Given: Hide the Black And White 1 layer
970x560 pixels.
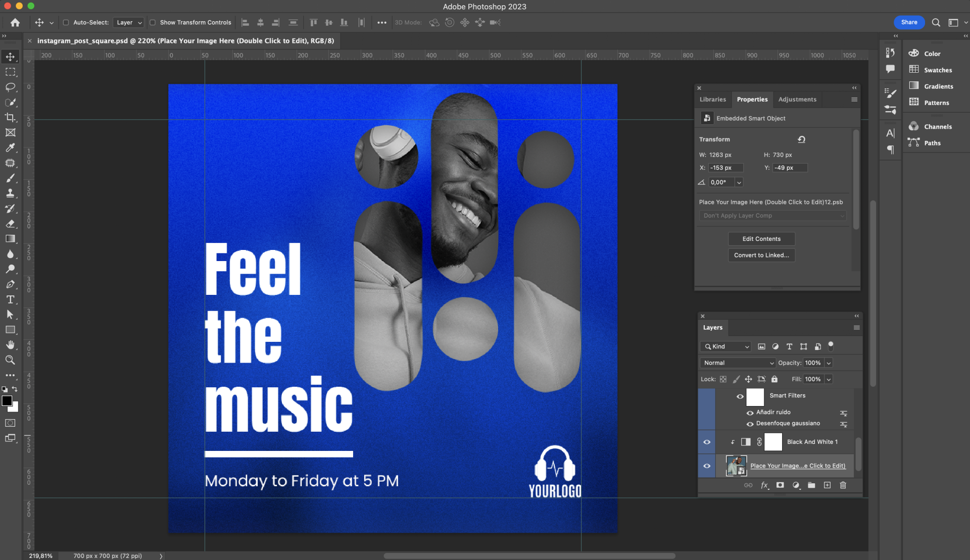Looking at the screenshot, I should point(706,441).
